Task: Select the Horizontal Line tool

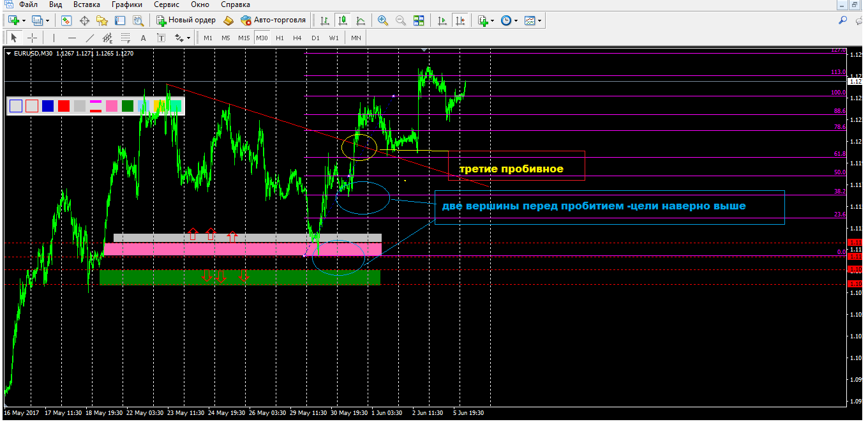Action: [72, 38]
